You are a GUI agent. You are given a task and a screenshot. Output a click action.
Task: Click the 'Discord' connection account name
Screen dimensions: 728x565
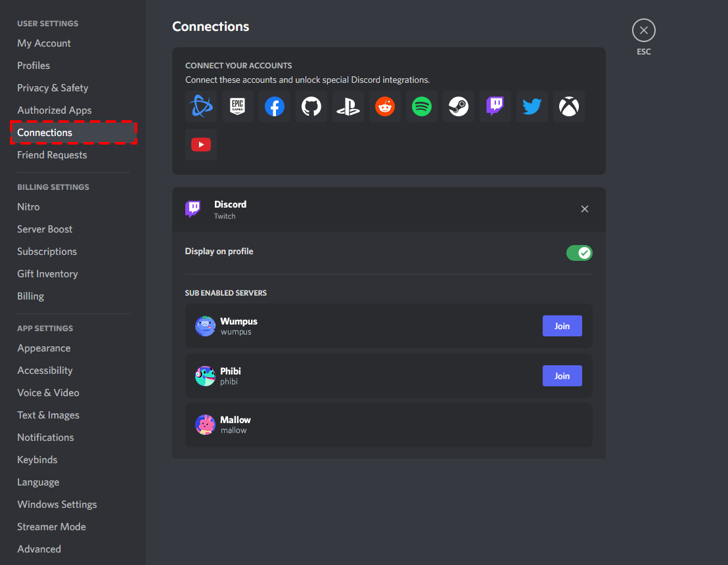[230, 204]
